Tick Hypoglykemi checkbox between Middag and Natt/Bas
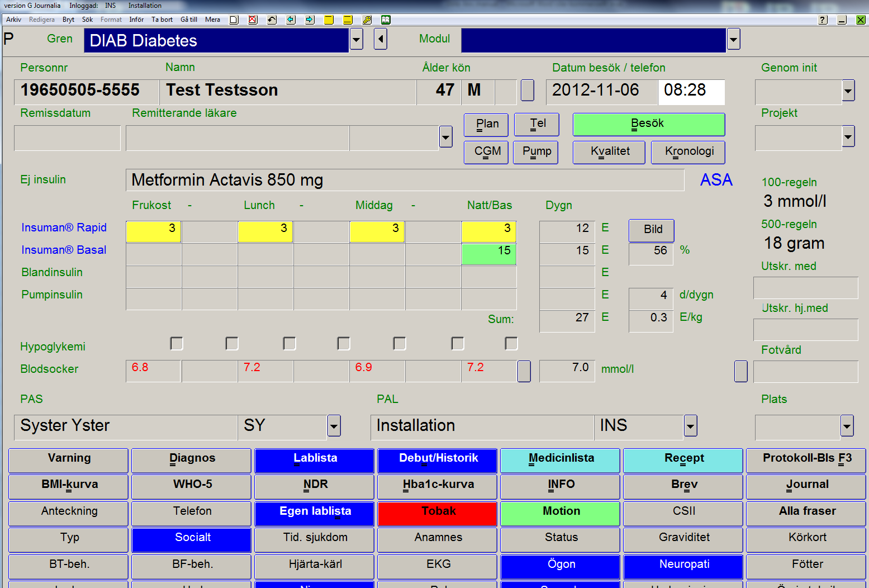The height and width of the screenshot is (588, 869). pos(458,343)
